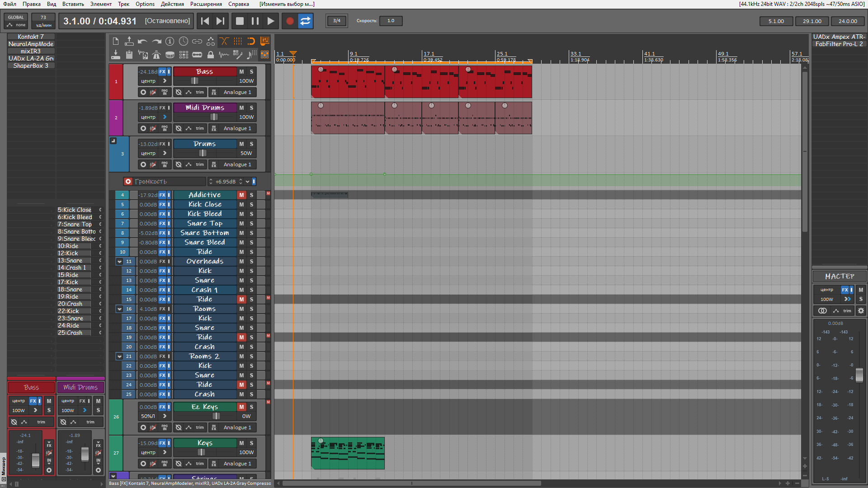The width and height of the screenshot is (868, 488).
Task: Click the undo arrow icon
Action: [x=142, y=41]
